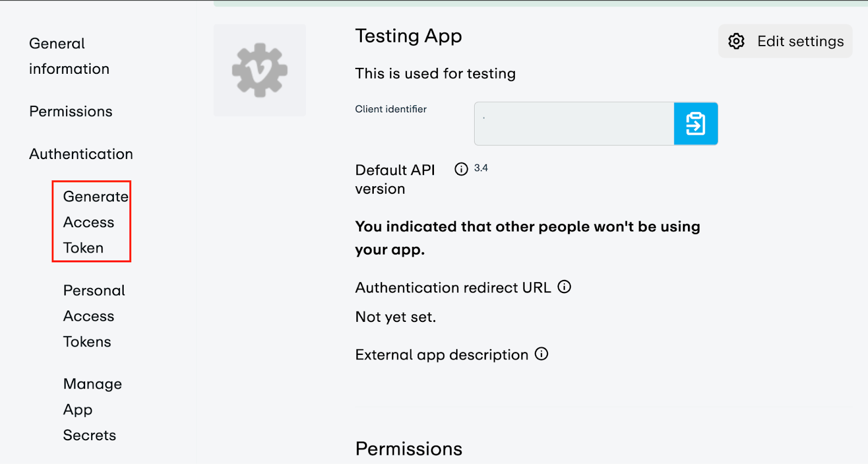Click the Client identifier label
This screenshot has width=868, height=464.
click(x=391, y=109)
